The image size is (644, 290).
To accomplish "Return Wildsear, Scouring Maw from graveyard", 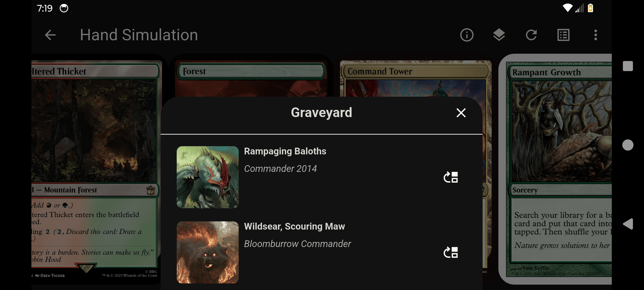I will pos(451,252).
